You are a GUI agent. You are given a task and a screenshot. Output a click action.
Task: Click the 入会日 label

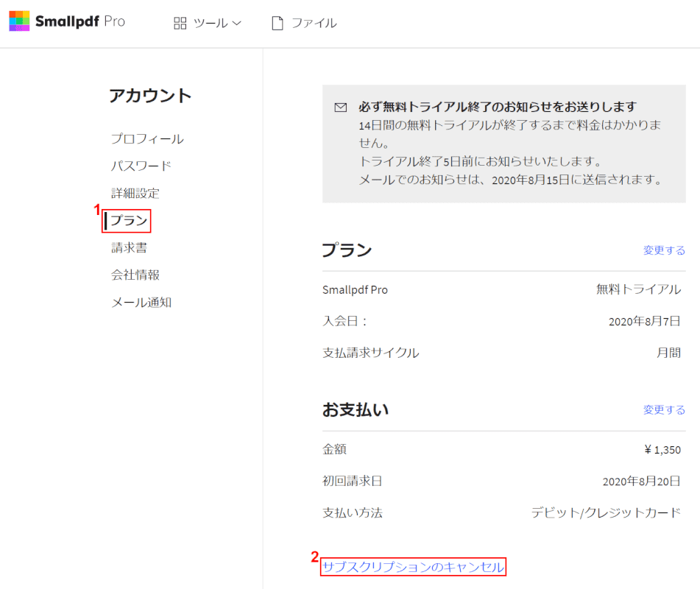[x=344, y=321]
